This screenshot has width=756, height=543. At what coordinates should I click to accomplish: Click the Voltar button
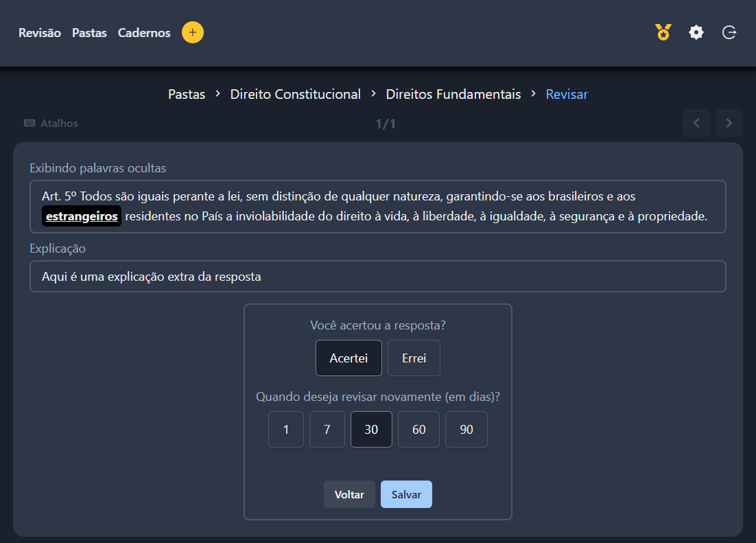(349, 494)
